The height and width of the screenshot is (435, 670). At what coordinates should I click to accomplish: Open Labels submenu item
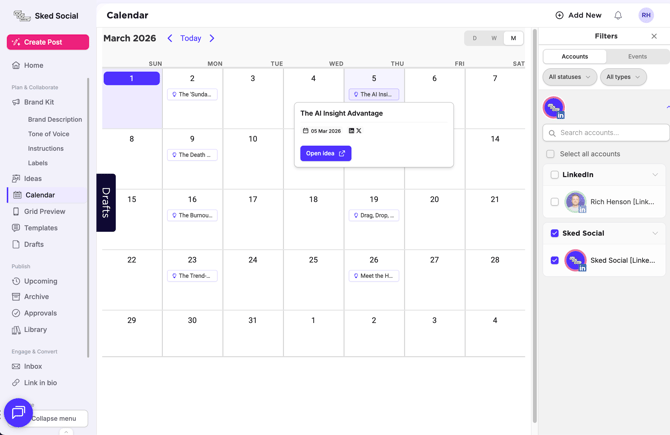coord(38,163)
